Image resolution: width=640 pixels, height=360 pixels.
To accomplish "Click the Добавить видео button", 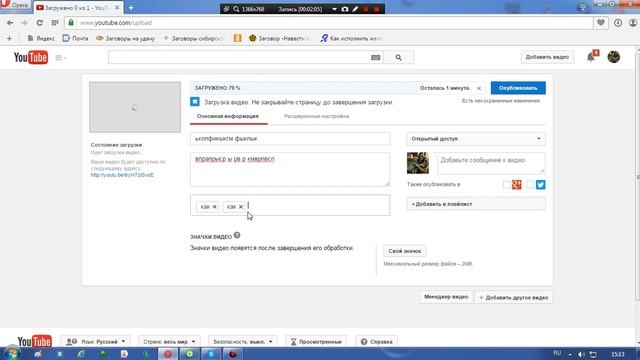I will [x=547, y=57].
